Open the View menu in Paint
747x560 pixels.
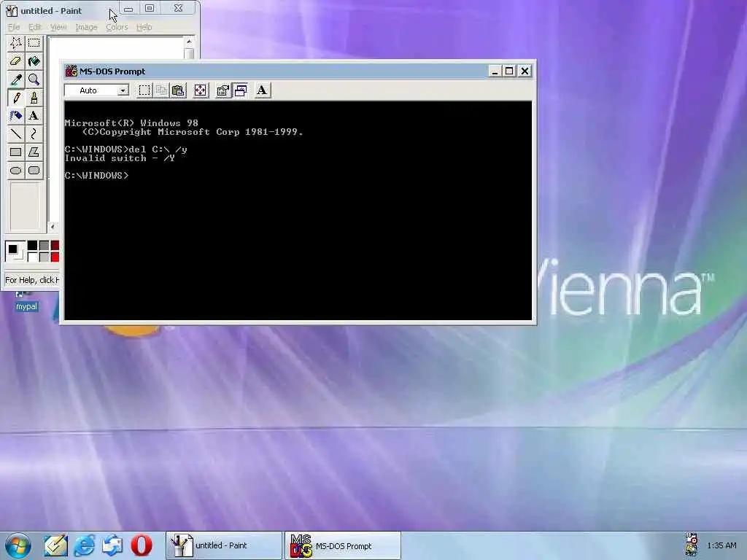(x=58, y=27)
